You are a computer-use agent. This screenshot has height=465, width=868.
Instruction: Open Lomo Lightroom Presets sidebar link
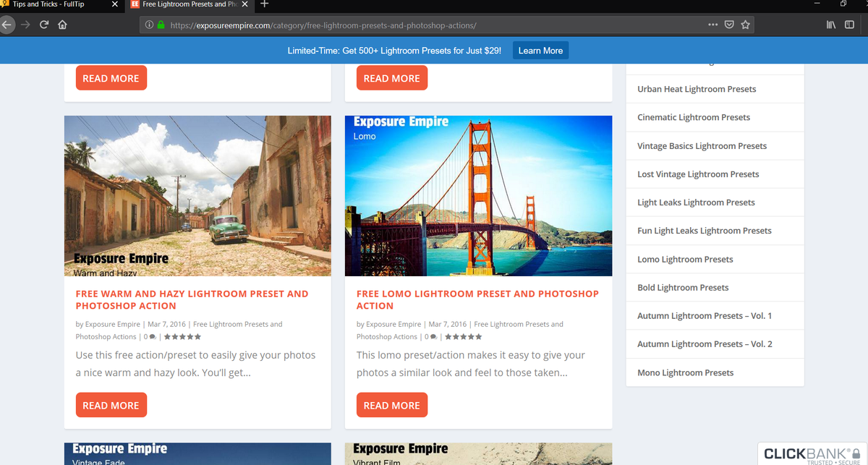(x=685, y=259)
